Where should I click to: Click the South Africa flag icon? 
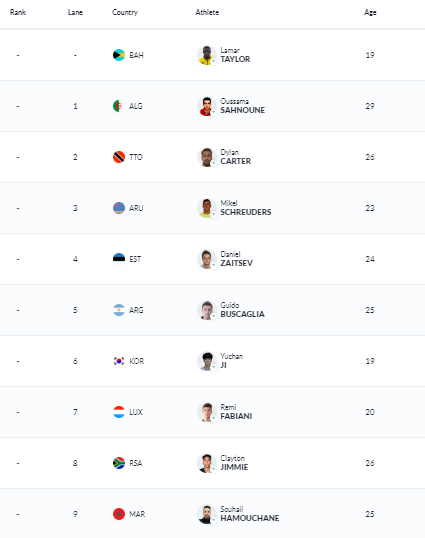click(x=119, y=463)
